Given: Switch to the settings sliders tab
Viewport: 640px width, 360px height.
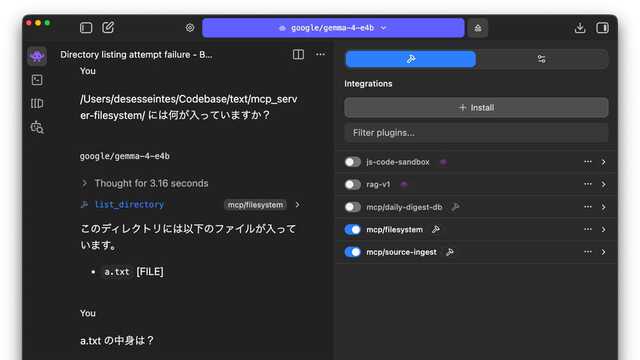Looking at the screenshot, I should (542, 59).
